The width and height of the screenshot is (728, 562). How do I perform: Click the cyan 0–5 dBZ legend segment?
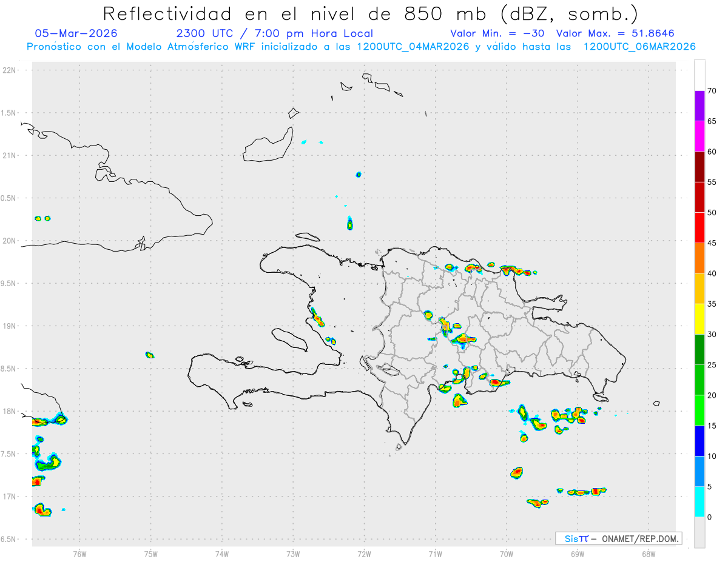pos(699,501)
